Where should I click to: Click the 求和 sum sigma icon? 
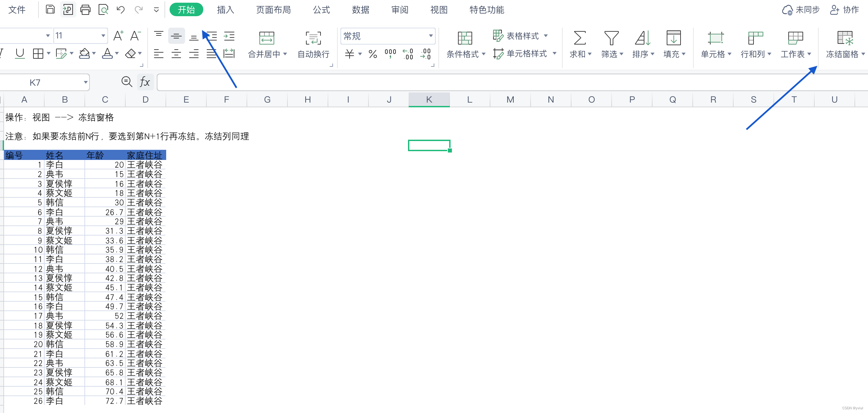580,38
